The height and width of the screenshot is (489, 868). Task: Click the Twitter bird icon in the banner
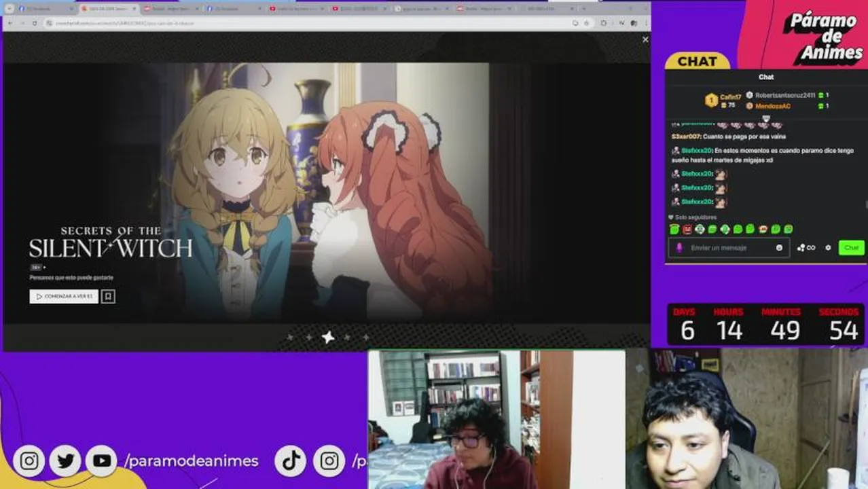point(65,461)
